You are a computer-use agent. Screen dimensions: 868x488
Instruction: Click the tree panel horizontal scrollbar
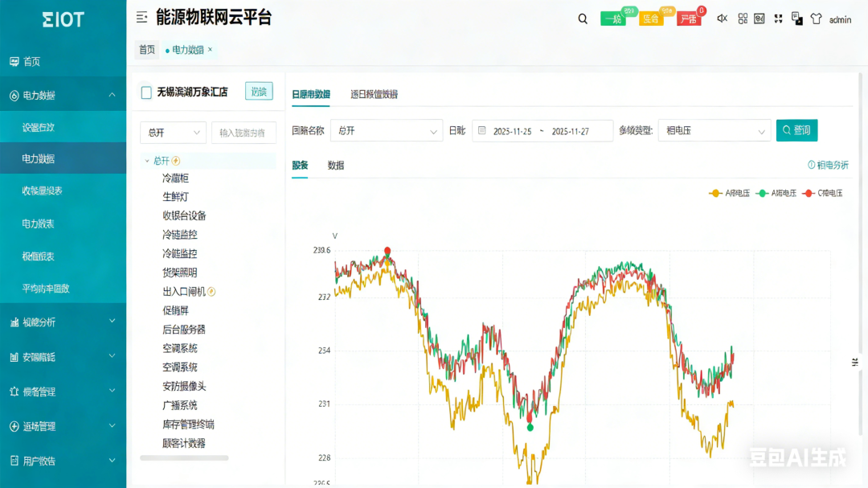(x=184, y=458)
